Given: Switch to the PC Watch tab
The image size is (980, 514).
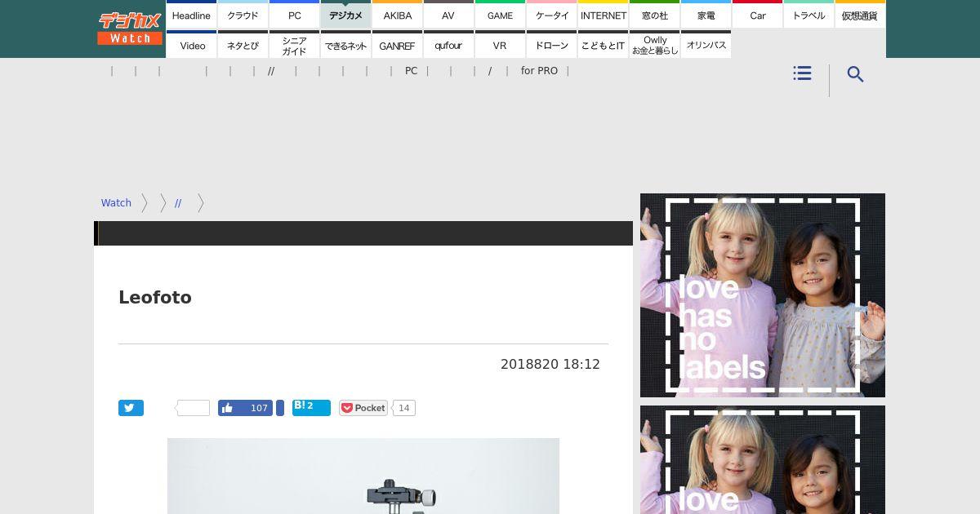Looking at the screenshot, I should [x=294, y=15].
